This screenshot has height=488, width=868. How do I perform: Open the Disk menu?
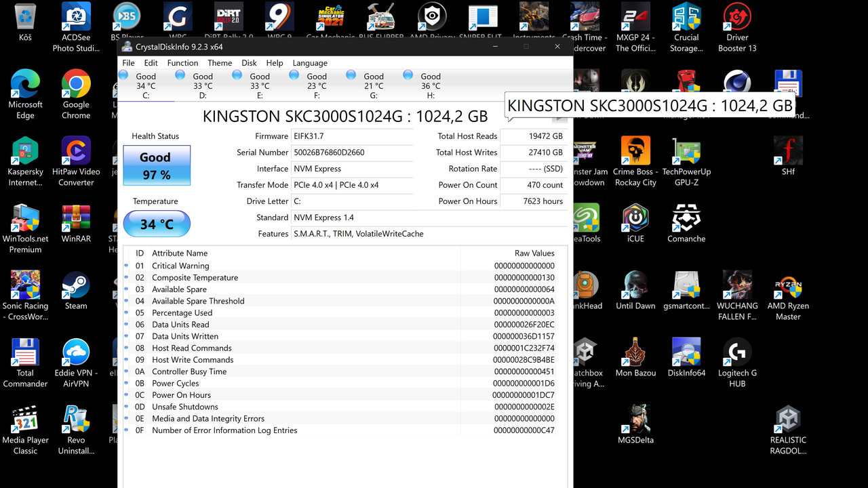pyautogui.click(x=249, y=62)
